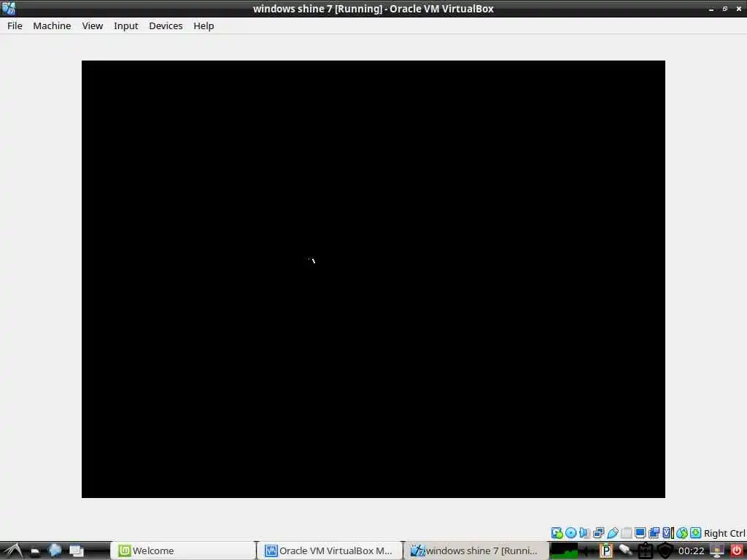The image size is (747, 560).
Task: Open the File menu
Action: (x=15, y=26)
